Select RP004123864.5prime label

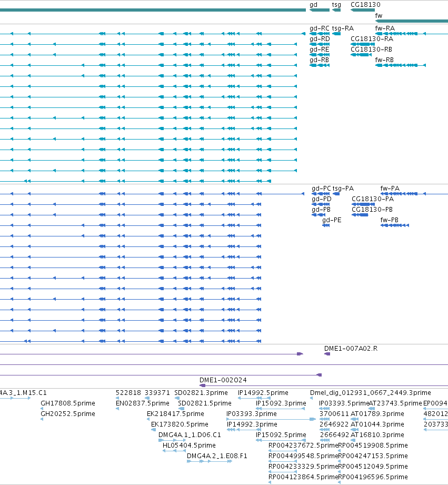(x=303, y=477)
